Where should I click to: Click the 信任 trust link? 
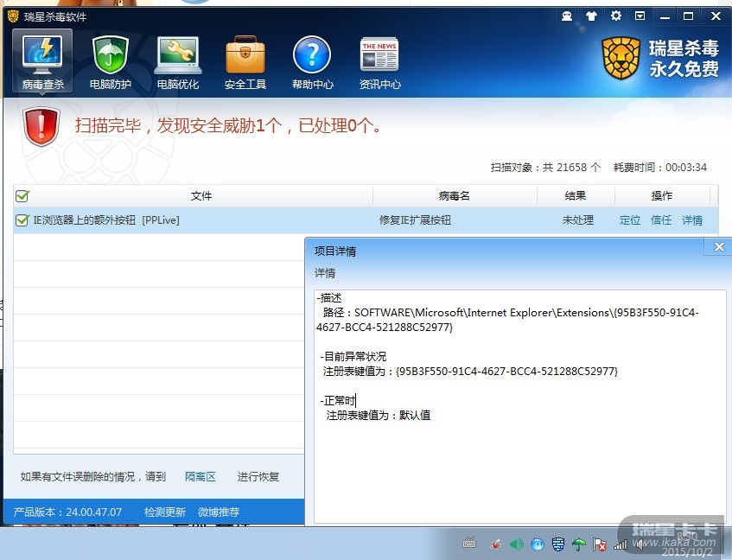coord(661,220)
